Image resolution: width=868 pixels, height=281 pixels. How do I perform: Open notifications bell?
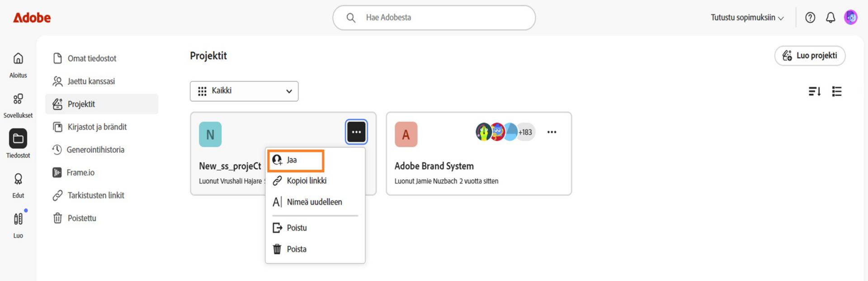pos(830,18)
